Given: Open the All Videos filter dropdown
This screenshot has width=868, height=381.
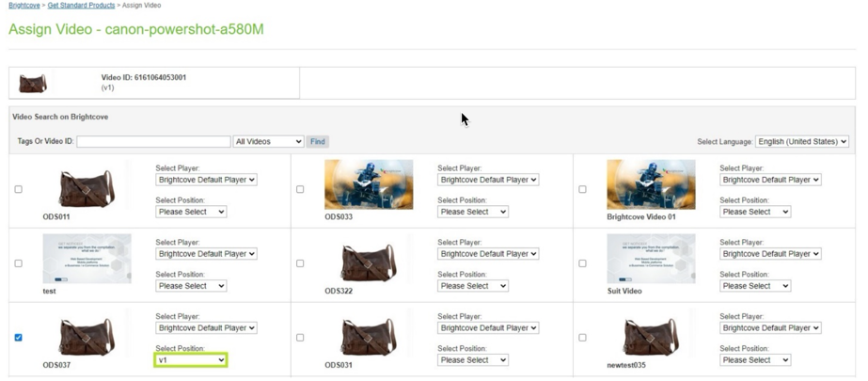Looking at the screenshot, I should pos(268,141).
